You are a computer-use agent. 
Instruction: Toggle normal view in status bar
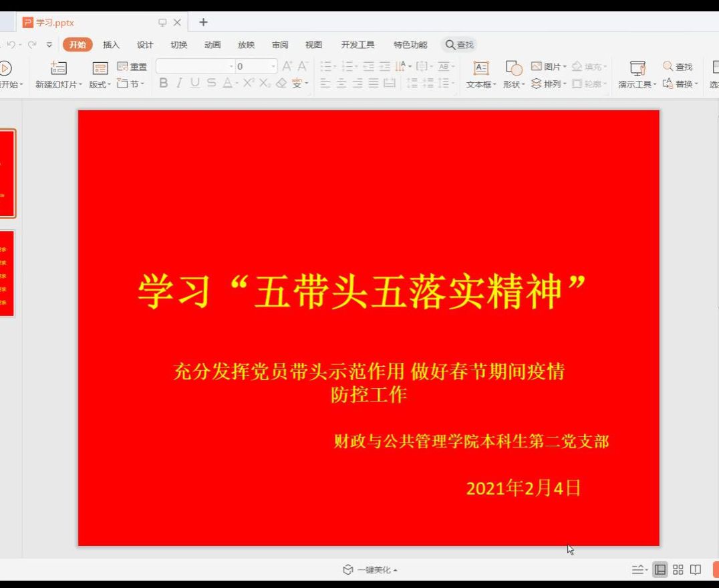click(x=660, y=570)
